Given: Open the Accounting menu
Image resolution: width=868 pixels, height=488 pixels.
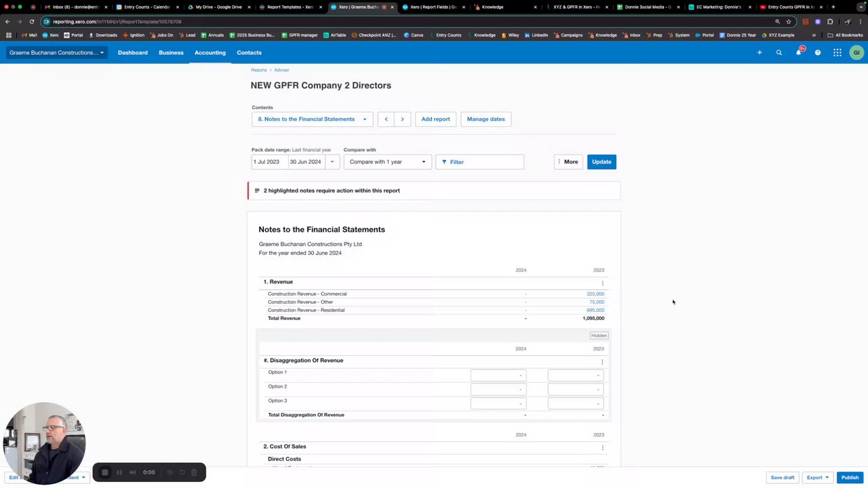Looking at the screenshot, I should coord(210,52).
